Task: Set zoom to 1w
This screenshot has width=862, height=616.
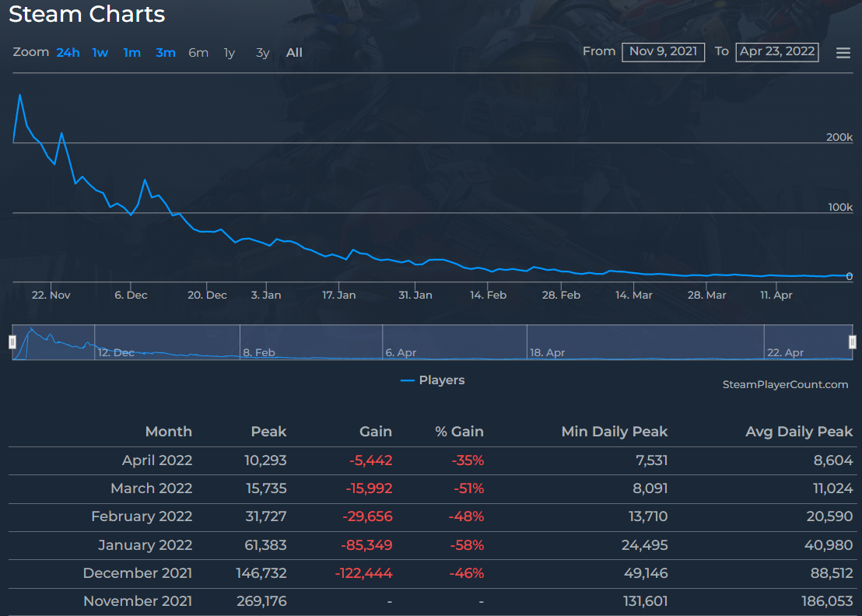Action: tap(100, 53)
